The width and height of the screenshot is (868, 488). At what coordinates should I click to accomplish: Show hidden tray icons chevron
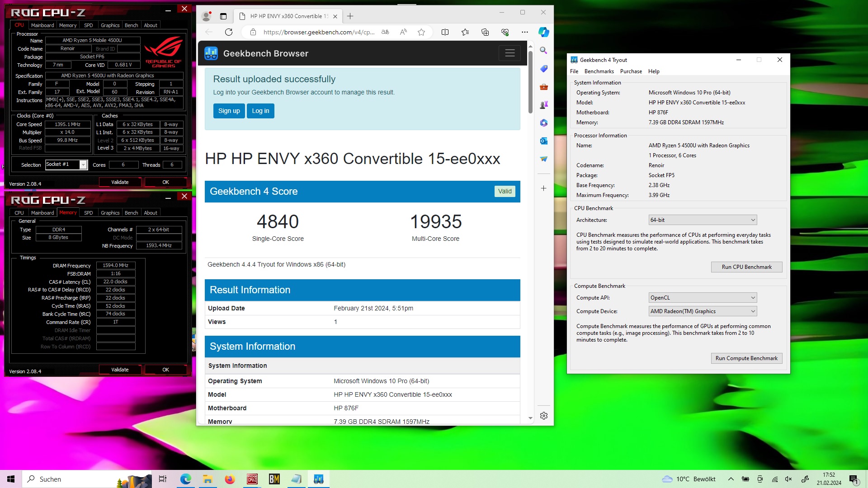(x=731, y=479)
